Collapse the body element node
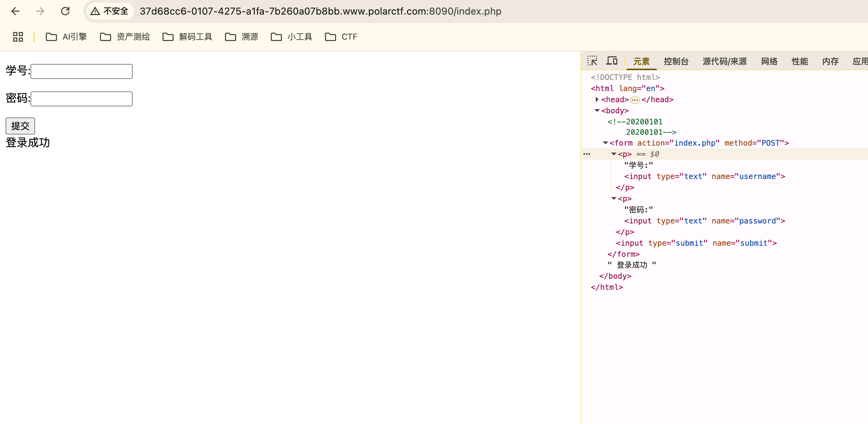This screenshot has height=424, width=868. (x=597, y=111)
